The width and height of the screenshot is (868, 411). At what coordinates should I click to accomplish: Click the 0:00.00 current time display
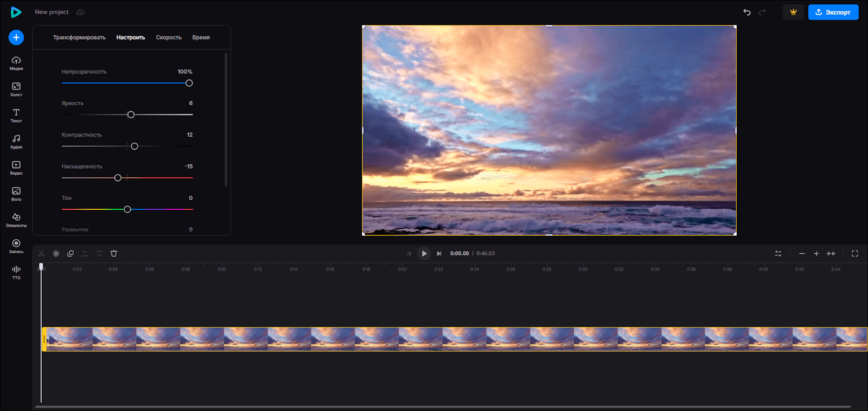459,253
